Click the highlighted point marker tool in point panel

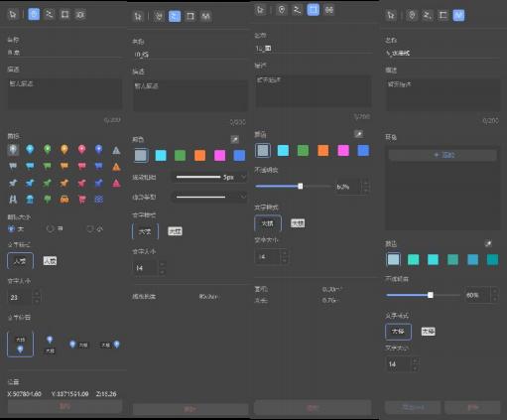coord(34,14)
